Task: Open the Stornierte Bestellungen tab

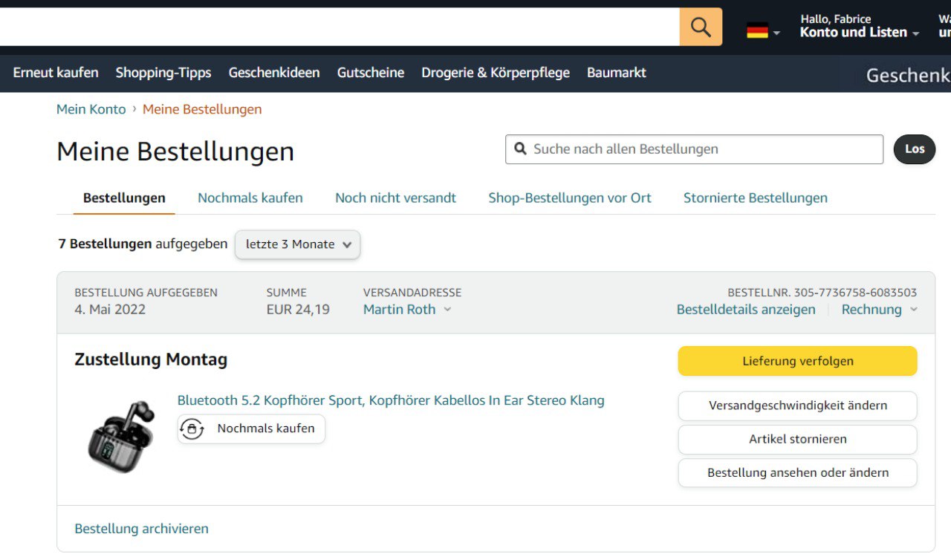Action: pos(755,198)
